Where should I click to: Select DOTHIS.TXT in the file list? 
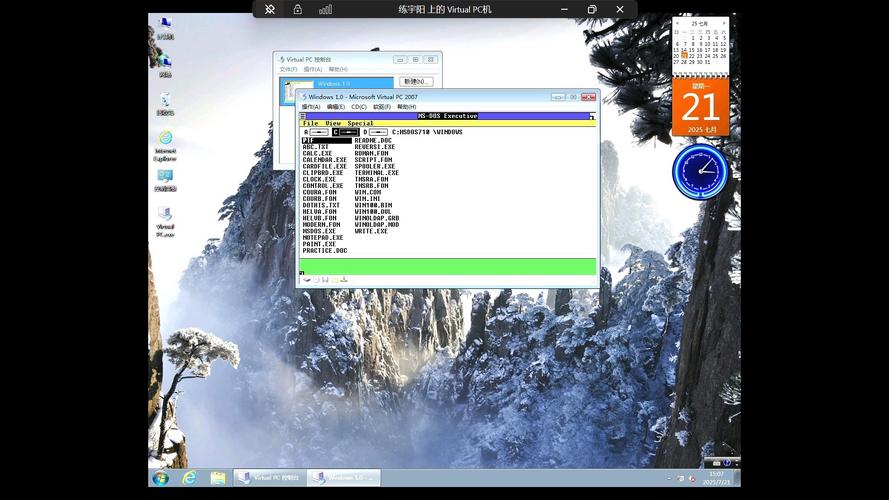(321, 205)
